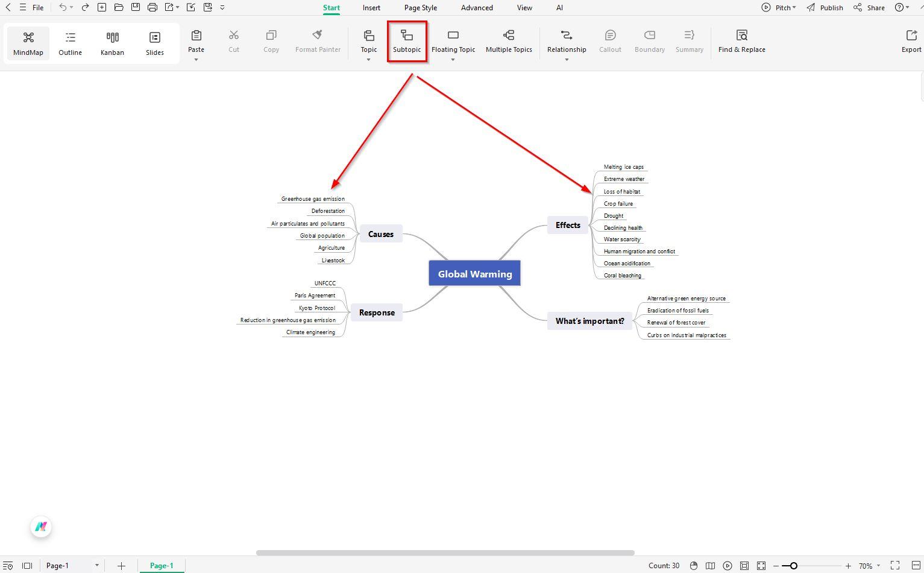Viewport: 924px width, 573px height.
Task: Open the Page-1 page selector dropdown
Action: tap(96, 566)
